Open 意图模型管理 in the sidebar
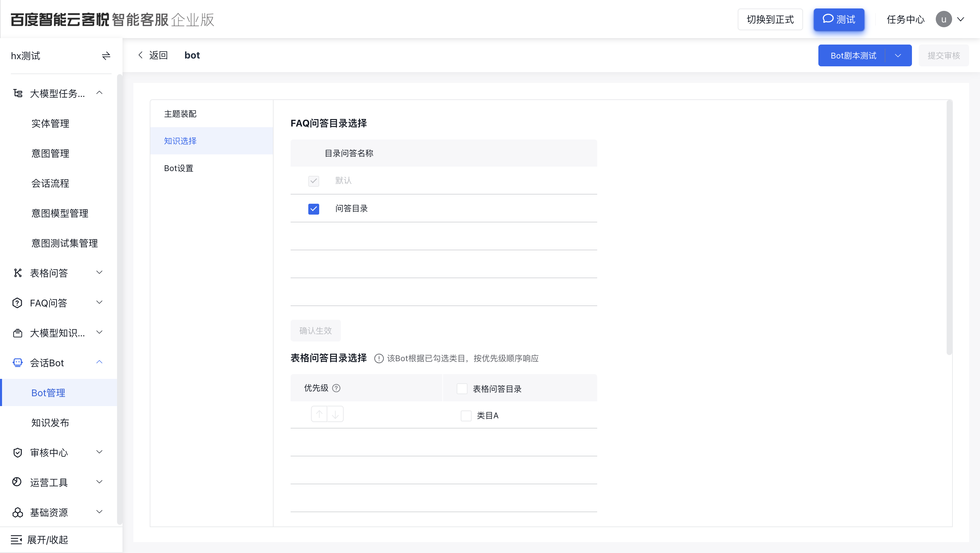 click(60, 213)
